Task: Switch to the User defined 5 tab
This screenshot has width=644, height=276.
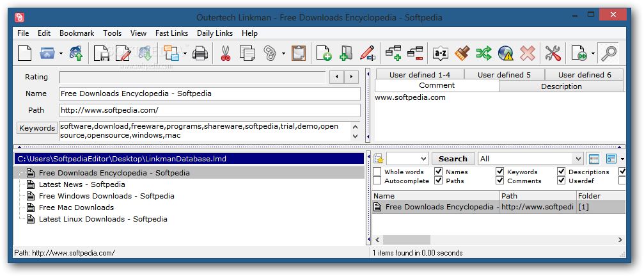Action: pyautogui.click(x=504, y=75)
